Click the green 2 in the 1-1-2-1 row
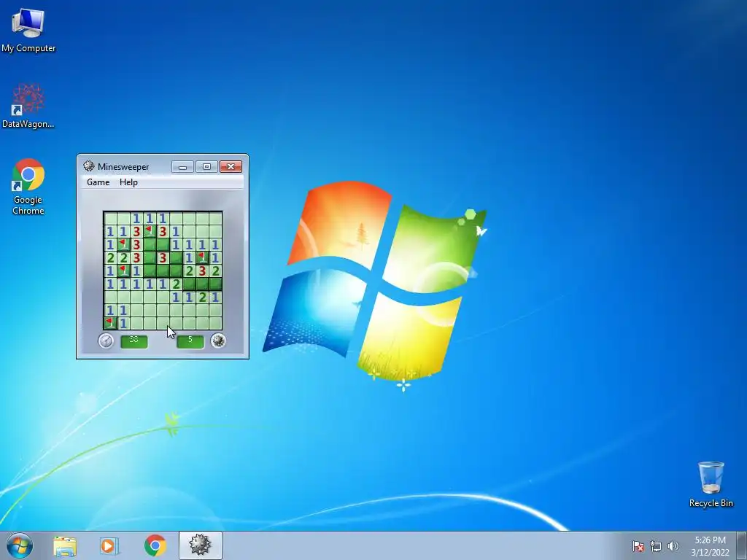This screenshot has width=747, height=560. (203, 297)
